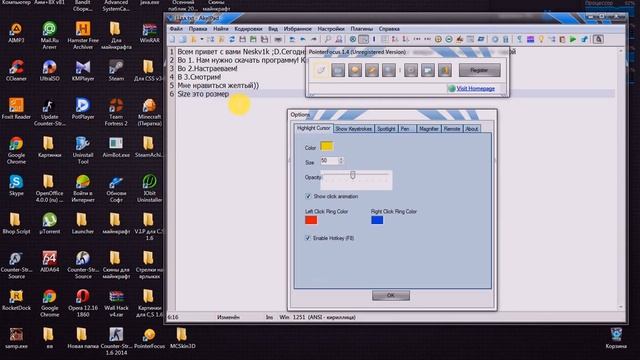Click the Size spinner arrows

pos(341,161)
